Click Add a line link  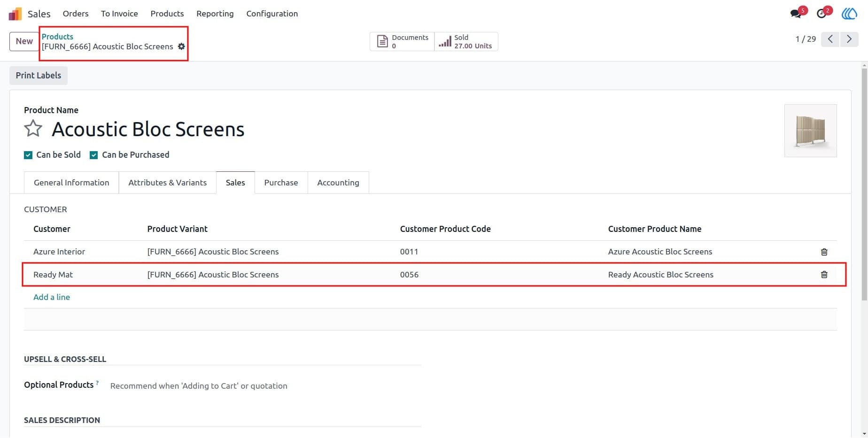click(52, 297)
